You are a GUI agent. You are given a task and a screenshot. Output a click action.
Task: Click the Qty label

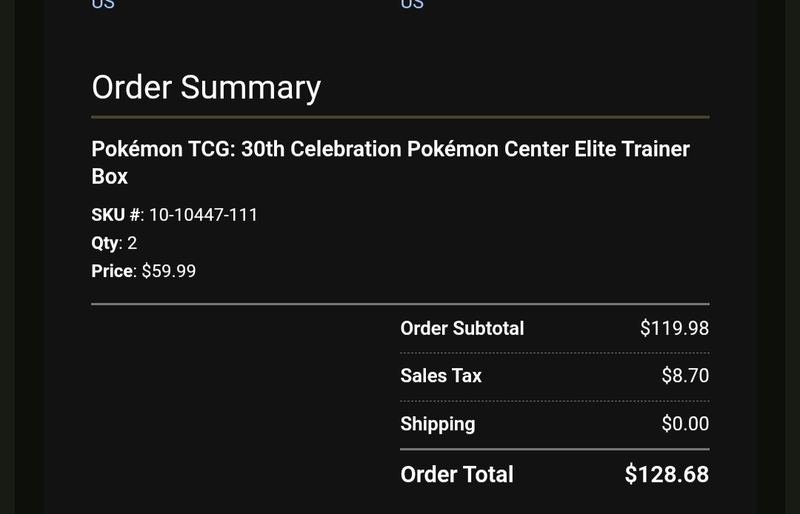click(x=106, y=243)
